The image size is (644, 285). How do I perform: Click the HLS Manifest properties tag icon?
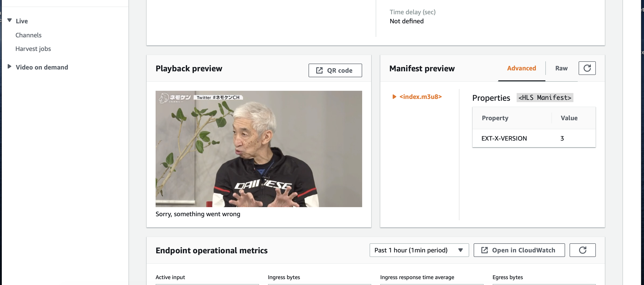coord(545,98)
